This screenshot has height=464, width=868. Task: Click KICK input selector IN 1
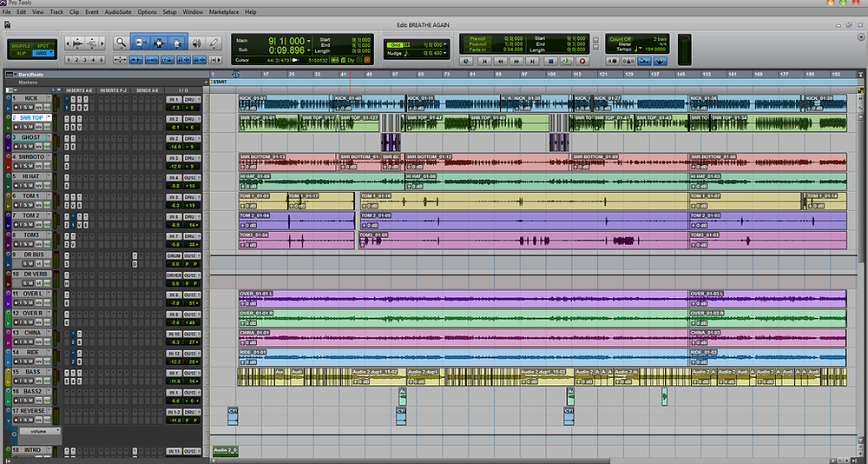(174, 99)
